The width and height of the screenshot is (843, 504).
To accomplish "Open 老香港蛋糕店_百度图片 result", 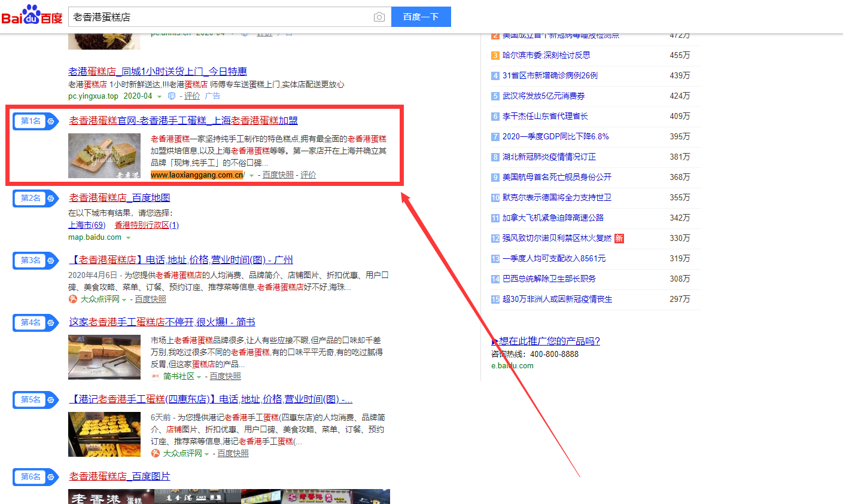I will (120, 476).
